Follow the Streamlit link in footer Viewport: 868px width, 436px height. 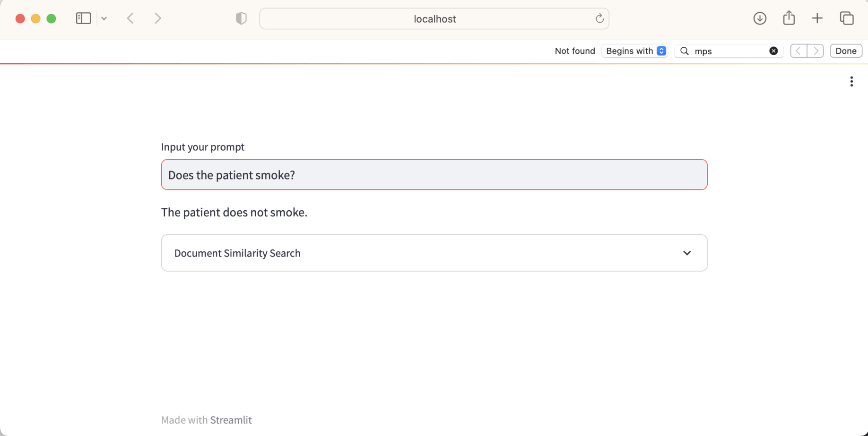point(231,420)
